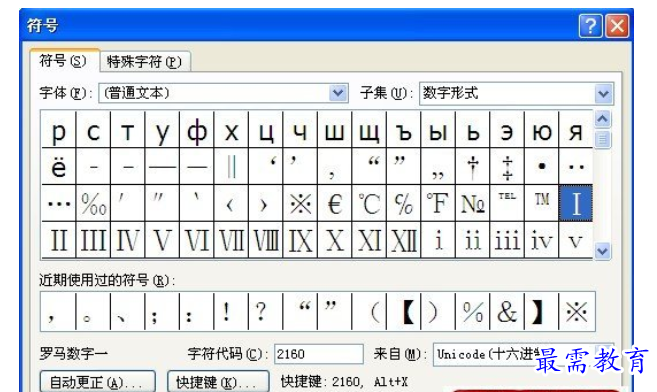
Task: Pick the reference mark ※ from recent symbols
Action: [x=577, y=312]
